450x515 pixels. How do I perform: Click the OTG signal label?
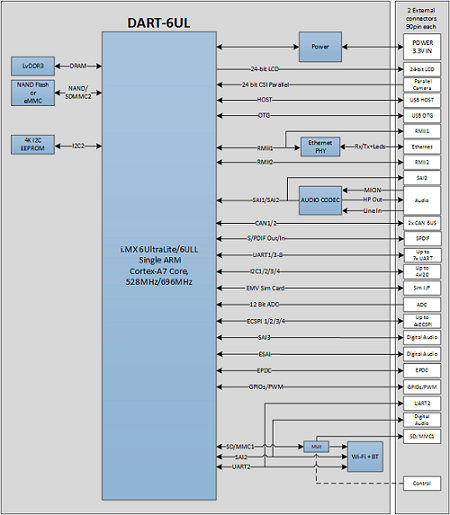[x=264, y=115]
